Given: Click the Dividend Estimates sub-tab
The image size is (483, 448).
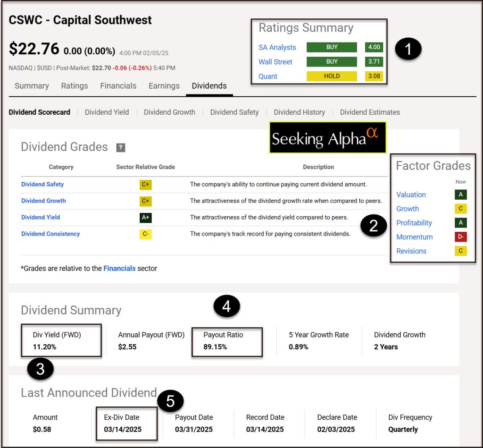Looking at the screenshot, I should click(370, 112).
